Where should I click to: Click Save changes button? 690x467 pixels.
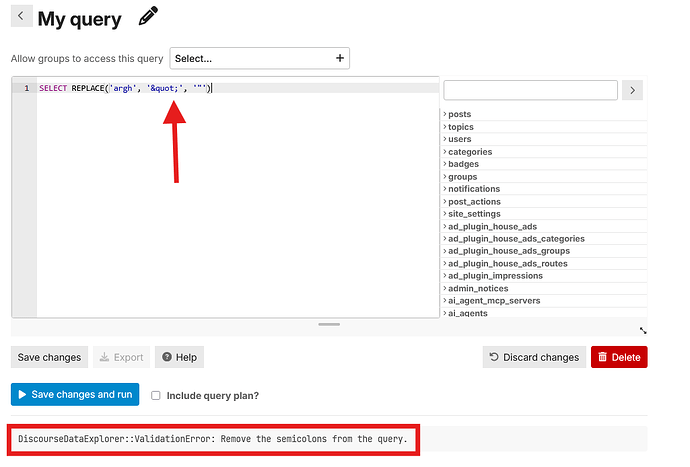(x=49, y=357)
